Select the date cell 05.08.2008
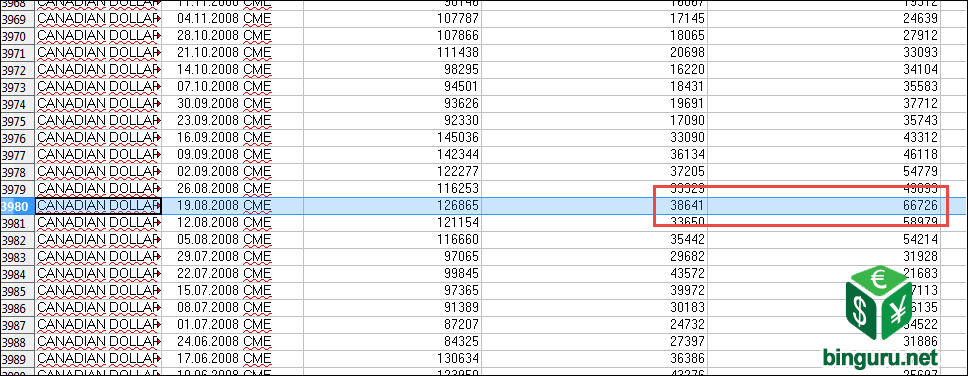968x376 pixels. 232,240
